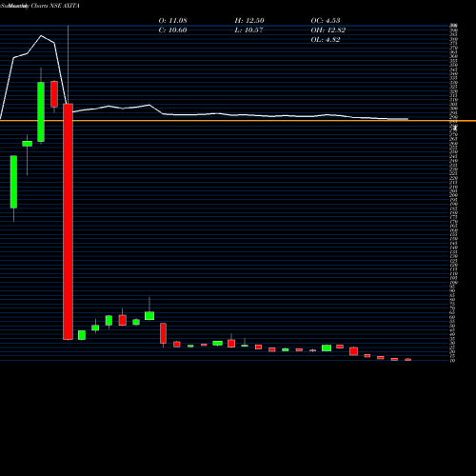Viewport: 476px width, 476px height.
Task: Click the 'H: 12.50' high value
Action: [249, 21]
